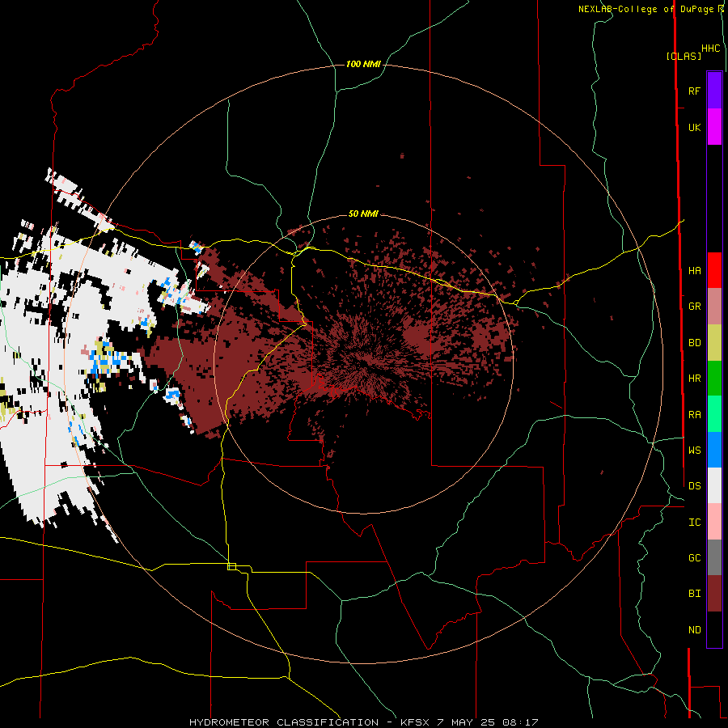Image resolution: width=728 pixels, height=728 pixels.
Task: Click the 08:17 timestamp
Action: (x=520, y=722)
